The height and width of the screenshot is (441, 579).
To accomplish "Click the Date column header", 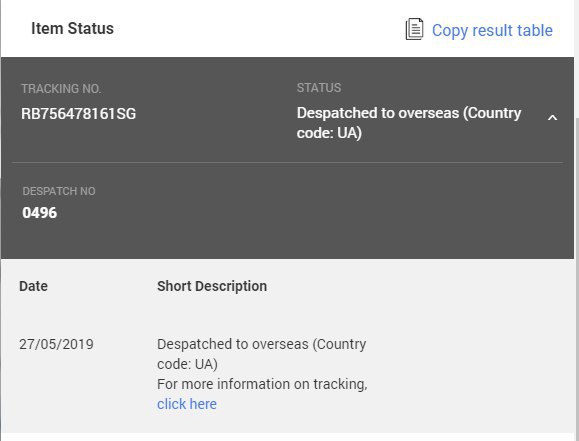I will (33, 286).
